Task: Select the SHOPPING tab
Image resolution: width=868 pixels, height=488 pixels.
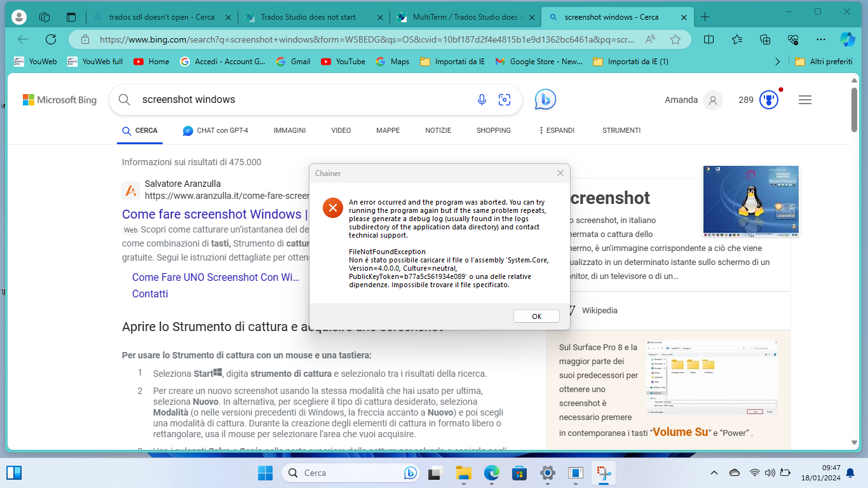Action: pos(494,130)
